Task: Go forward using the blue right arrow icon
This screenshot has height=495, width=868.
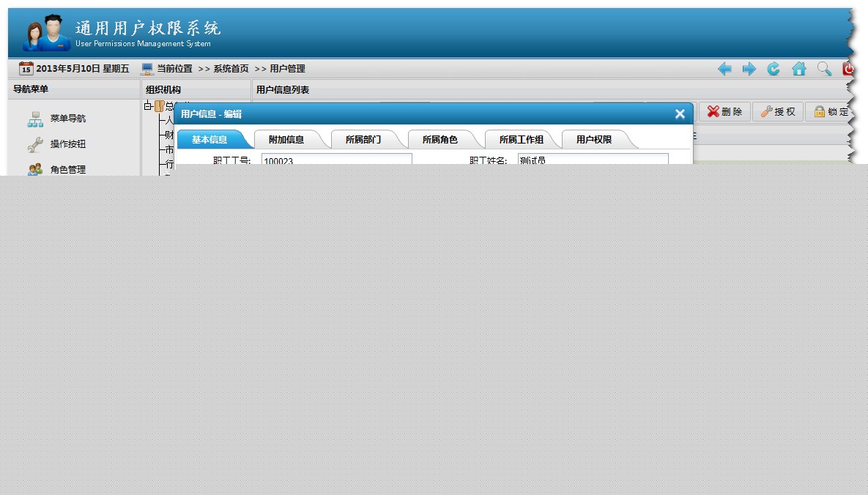Action: 749,68
